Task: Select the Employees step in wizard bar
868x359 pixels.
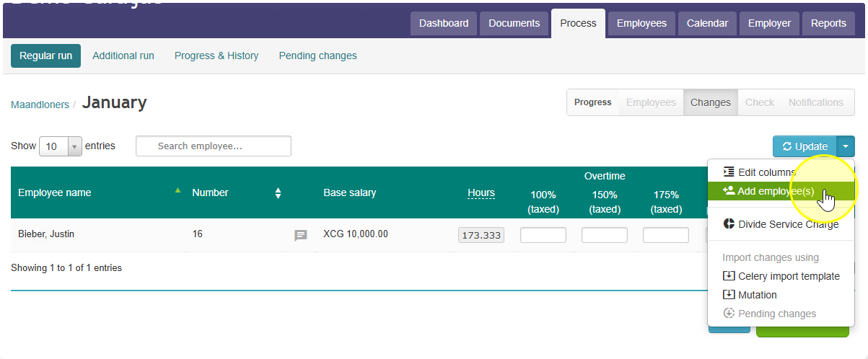Action: point(651,102)
